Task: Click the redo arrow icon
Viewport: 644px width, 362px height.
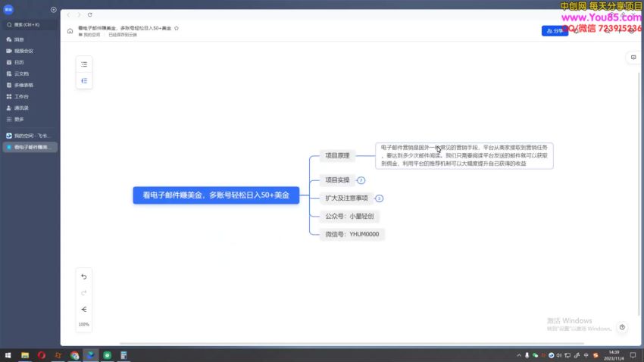Action: [x=84, y=293]
